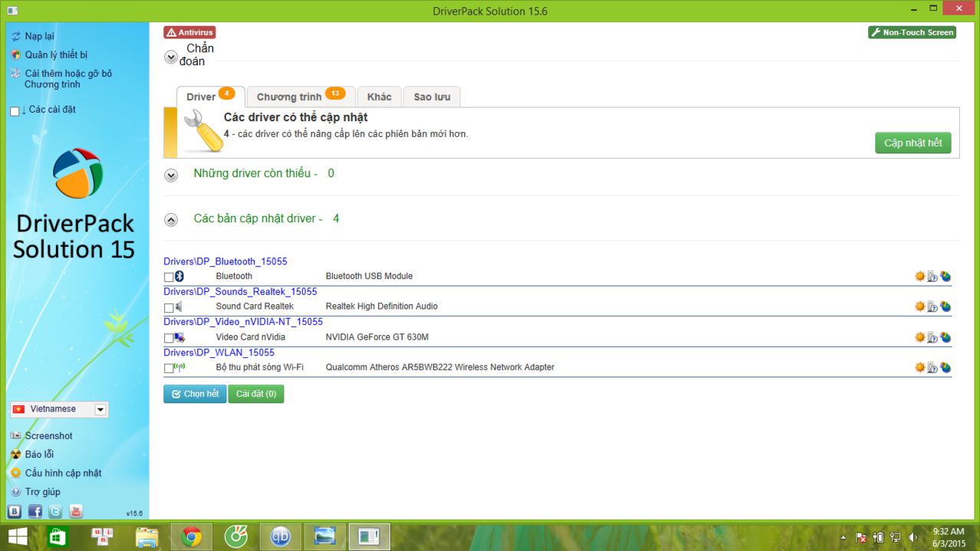Open Drivers\DP_Bluetooth_15055 link
This screenshot has height=551, width=980.
[x=225, y=261]
